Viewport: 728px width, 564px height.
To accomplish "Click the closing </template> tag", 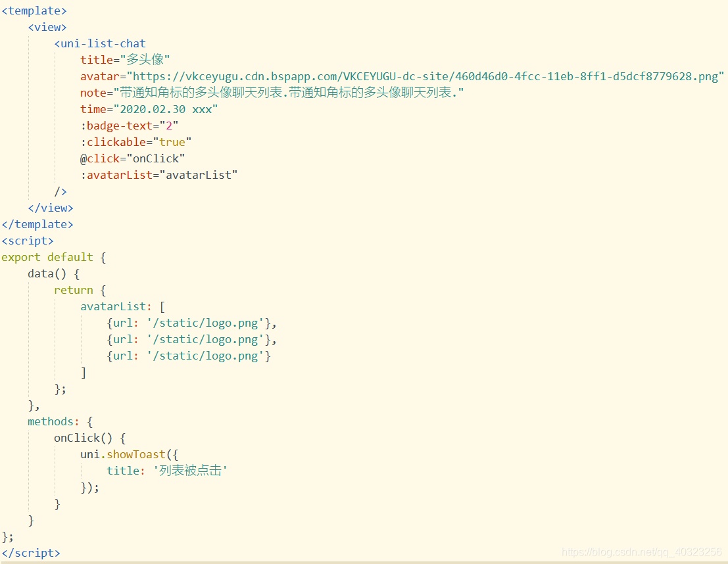I will coord(37,224).
